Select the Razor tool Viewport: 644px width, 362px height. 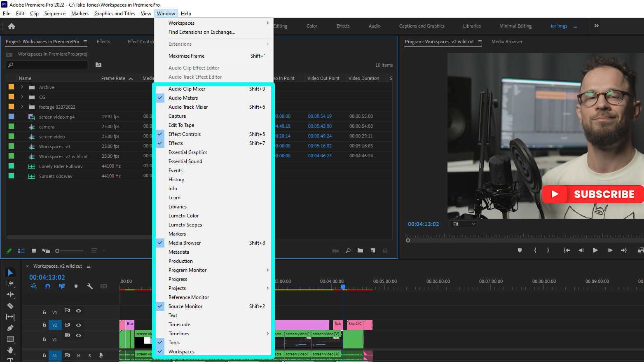(x=10, y=306)
